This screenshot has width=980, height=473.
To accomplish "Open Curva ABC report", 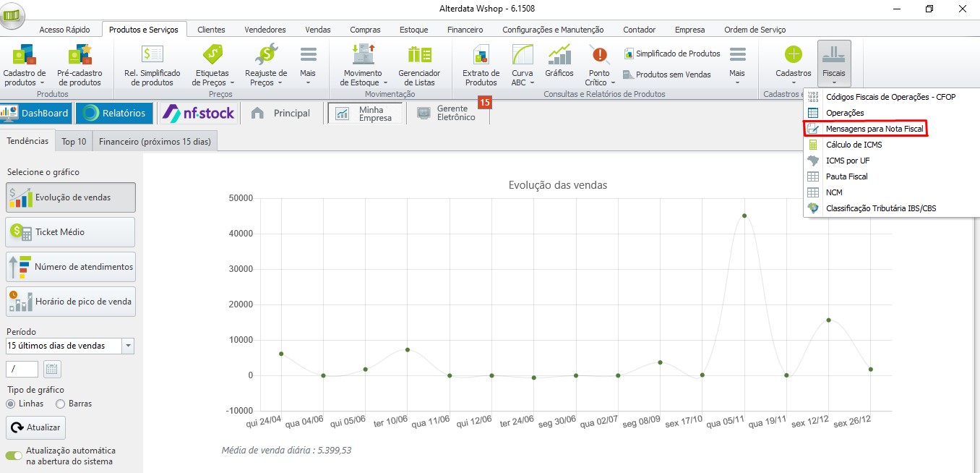I will (x=523, y=65).
